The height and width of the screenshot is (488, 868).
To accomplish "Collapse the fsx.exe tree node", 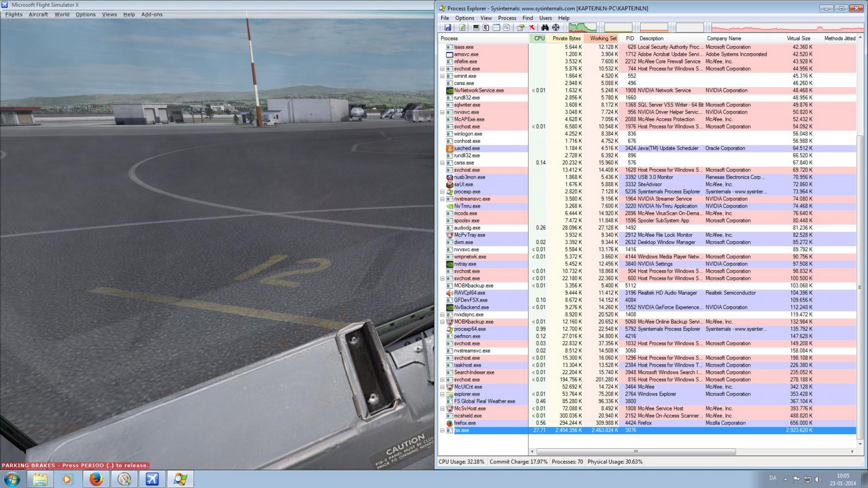I will 442,430.
